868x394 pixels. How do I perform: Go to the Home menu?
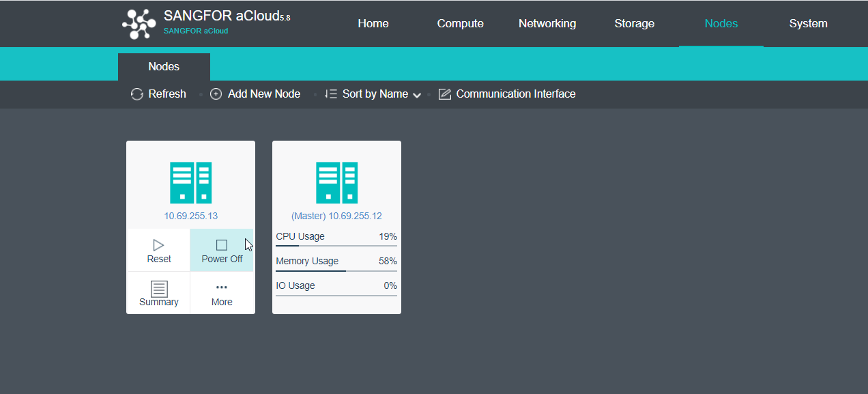click(373, 23)
